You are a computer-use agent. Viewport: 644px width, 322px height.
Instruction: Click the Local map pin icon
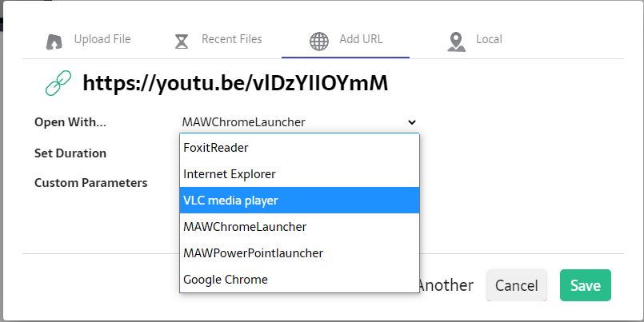pyautogui.click(x=457, y=41)
